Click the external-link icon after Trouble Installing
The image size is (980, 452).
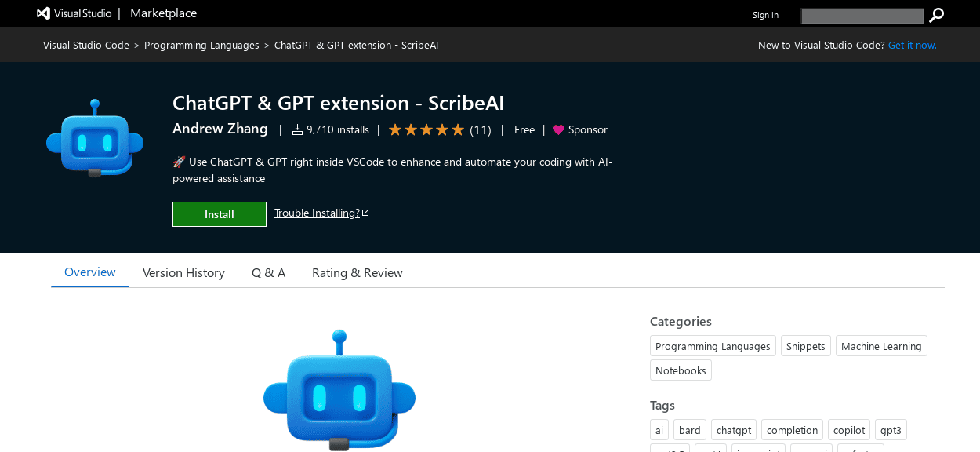(x=365, y=211)
